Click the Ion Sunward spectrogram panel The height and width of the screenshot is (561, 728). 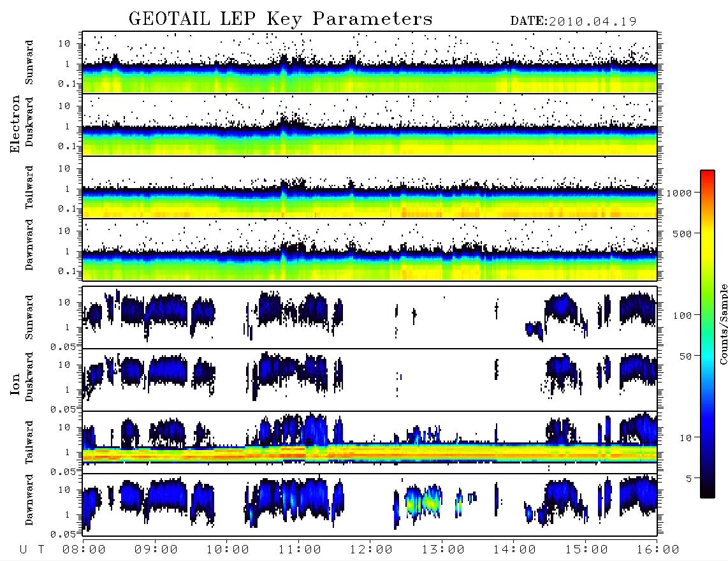[370, 317]
